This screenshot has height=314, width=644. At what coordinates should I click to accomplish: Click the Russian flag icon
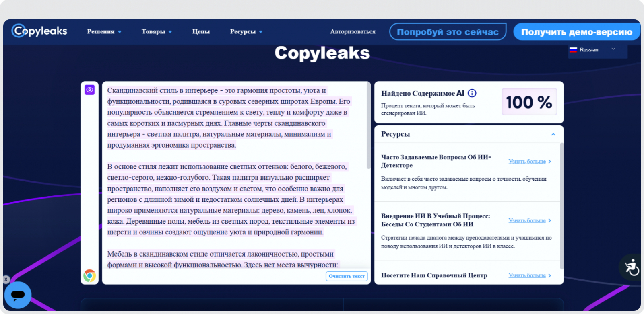pos(573,50)
